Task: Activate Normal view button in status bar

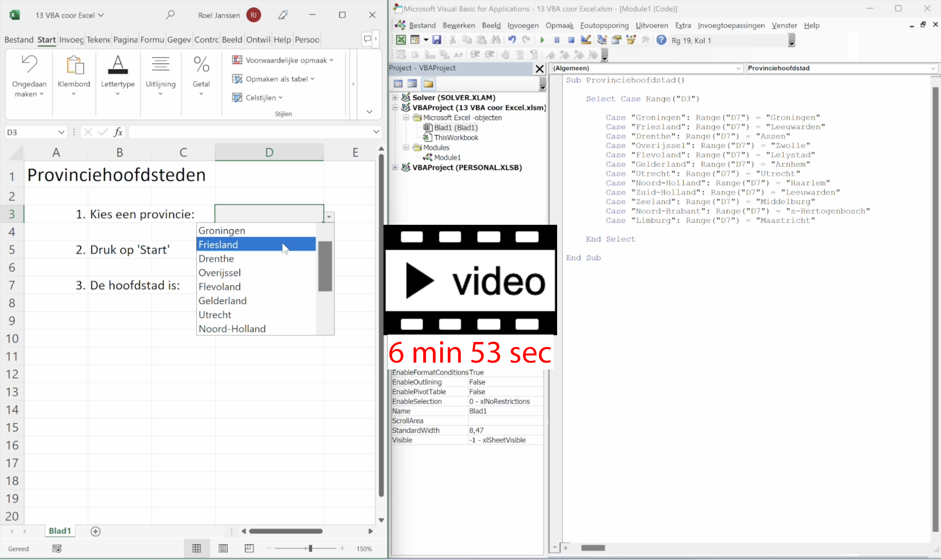Action: [x=197, y=548]
